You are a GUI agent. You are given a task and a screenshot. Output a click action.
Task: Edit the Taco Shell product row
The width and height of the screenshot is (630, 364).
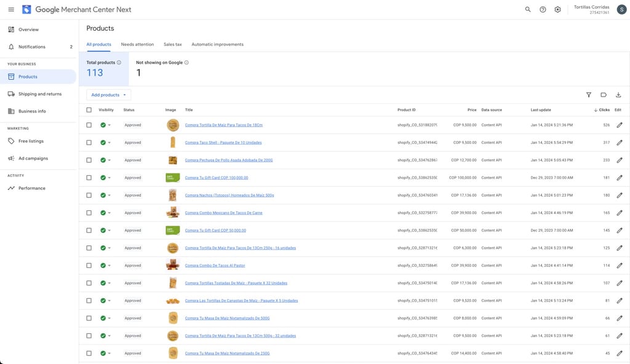point(620,143)
